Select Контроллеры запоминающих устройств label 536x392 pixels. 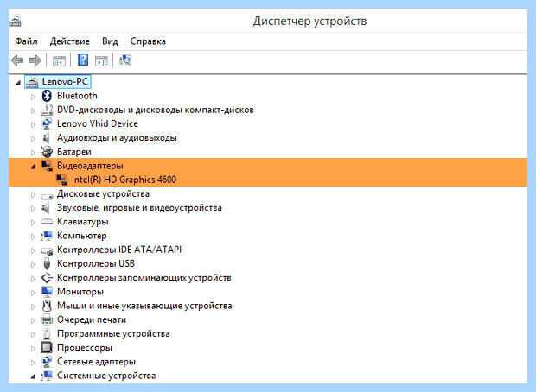coord(144,278)
